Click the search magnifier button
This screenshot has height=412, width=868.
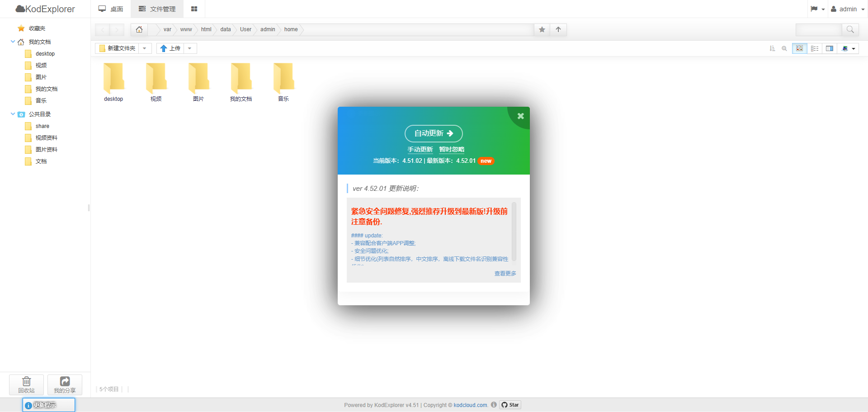(x=850, y=29)
